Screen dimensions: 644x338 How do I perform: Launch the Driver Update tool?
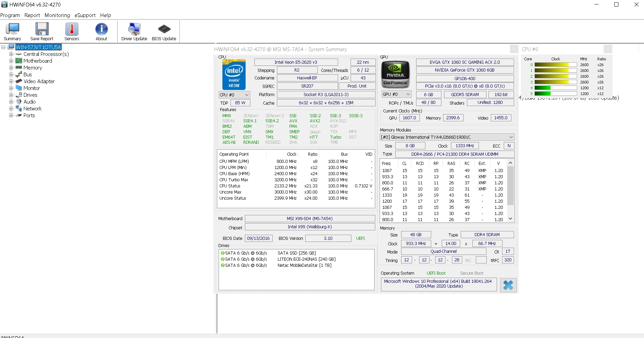pyautogui.click(x=134, y=31)
